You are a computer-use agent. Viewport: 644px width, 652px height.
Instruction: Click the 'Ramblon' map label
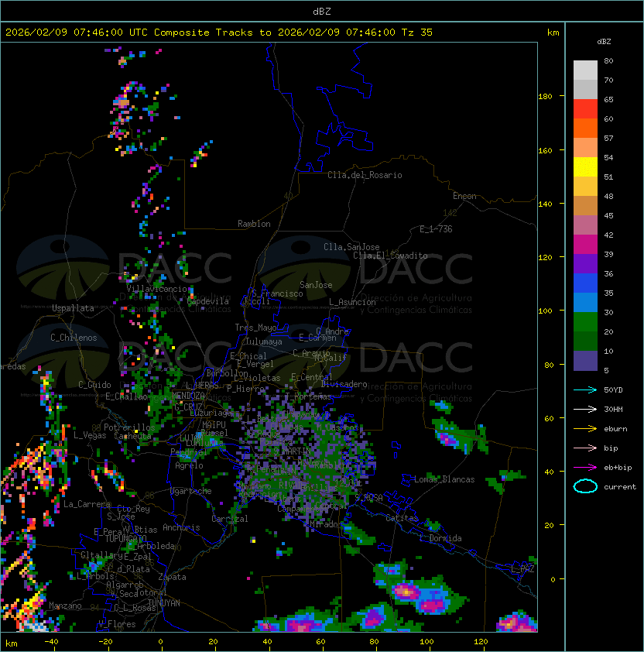point(254,224)
